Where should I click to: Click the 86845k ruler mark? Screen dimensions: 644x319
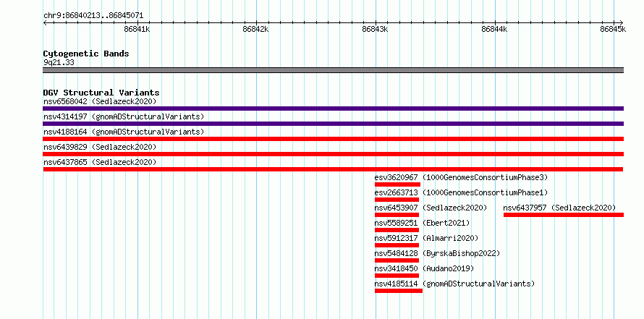coord(613,29)
